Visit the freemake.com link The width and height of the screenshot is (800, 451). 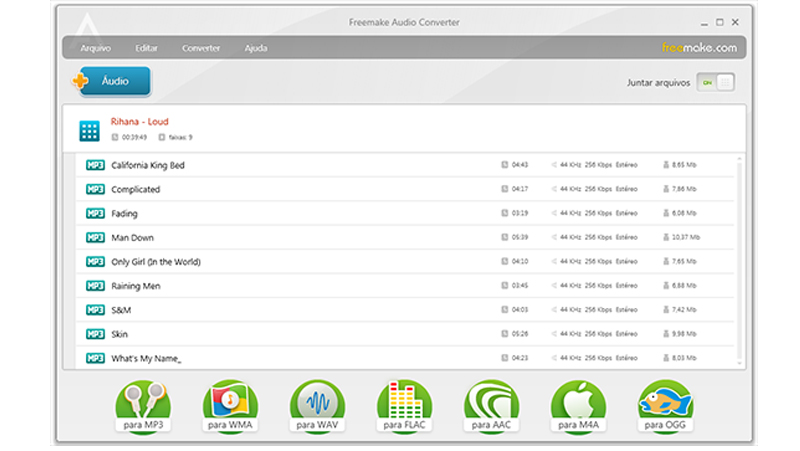(699, 47)
